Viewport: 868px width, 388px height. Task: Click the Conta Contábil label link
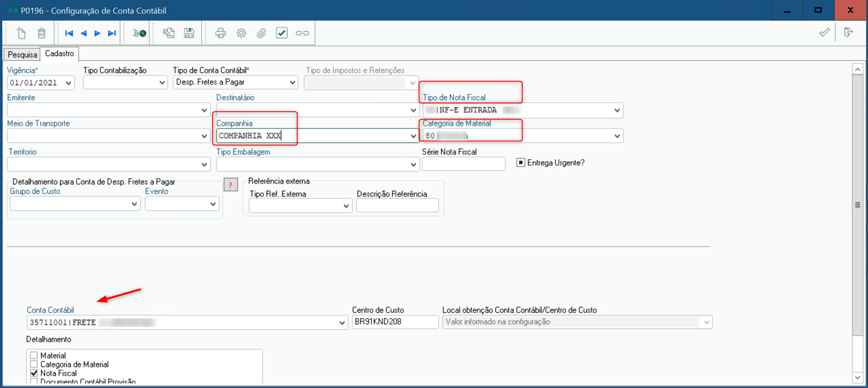(50, 310)
